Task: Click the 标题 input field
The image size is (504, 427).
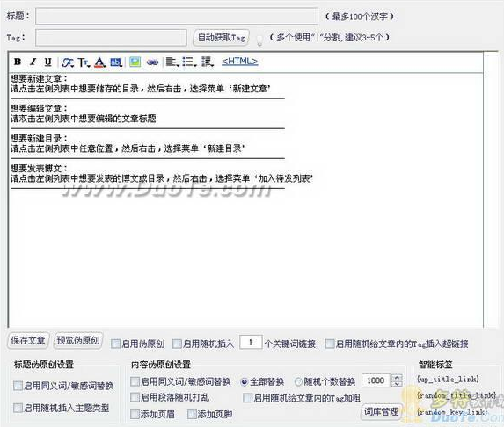Action: point(177,16)
